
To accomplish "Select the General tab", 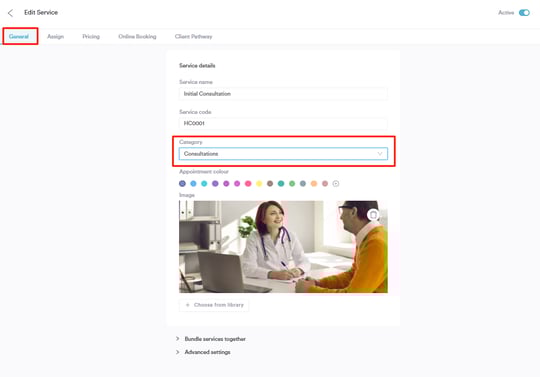I will 19,36.
